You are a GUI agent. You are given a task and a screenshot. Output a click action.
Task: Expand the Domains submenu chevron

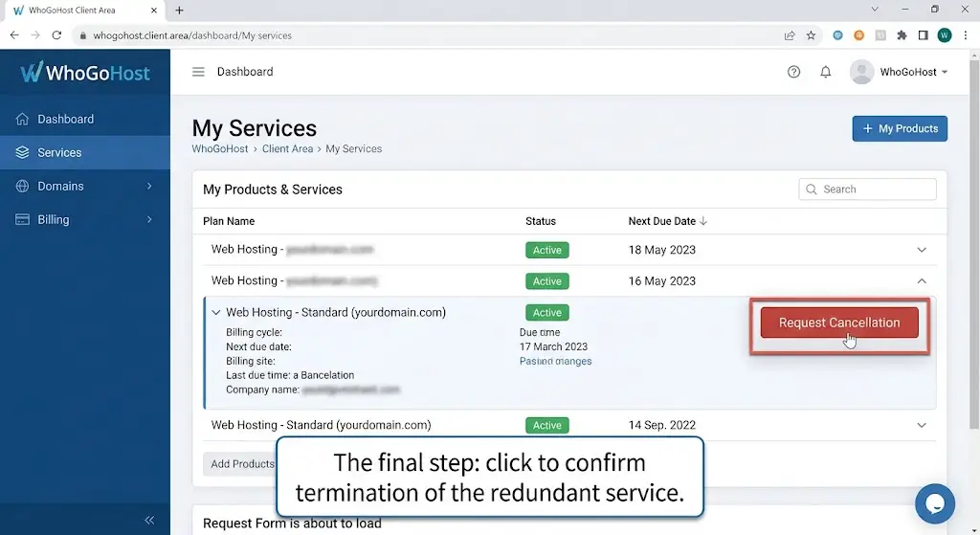click(149, 187)
